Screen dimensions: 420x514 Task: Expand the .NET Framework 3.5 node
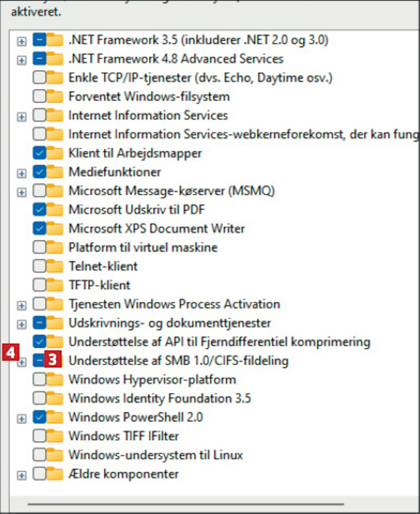[x=22, y=41]
